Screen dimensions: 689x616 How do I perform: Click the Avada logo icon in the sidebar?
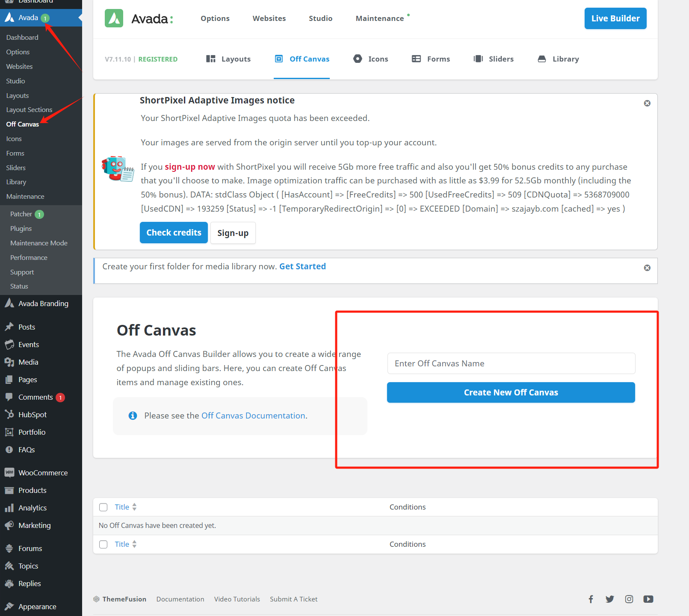(x=9, y=18)
